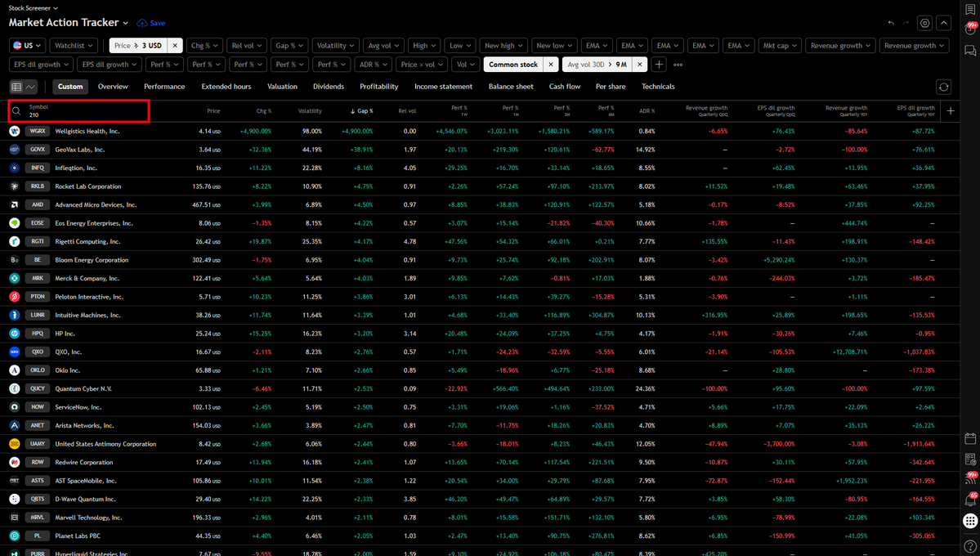Open the RKLB ticker row
The image size is (980, 556).
point(38,186)
